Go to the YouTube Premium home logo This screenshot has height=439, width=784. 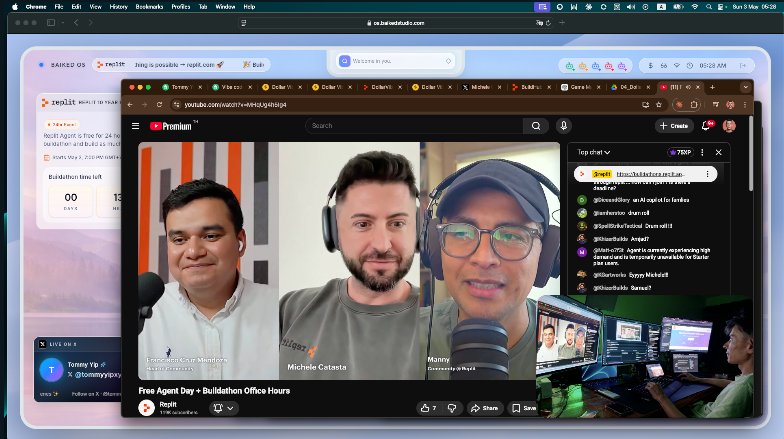pos(171,126)
